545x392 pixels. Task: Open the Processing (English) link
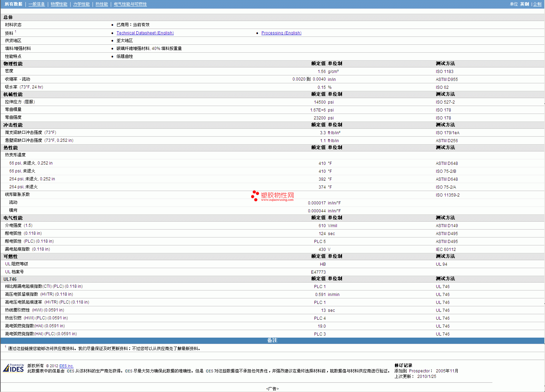pos(281,33)
